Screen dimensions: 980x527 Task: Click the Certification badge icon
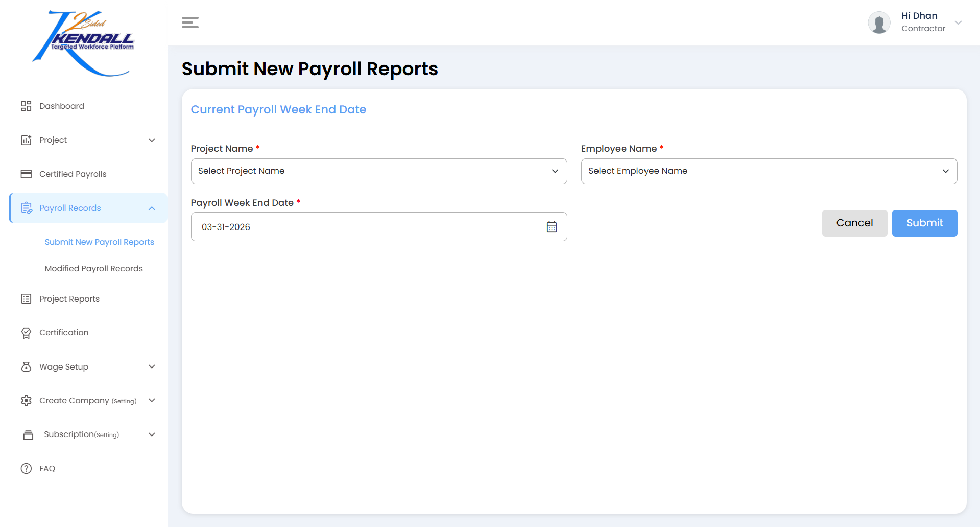point(26,333)
